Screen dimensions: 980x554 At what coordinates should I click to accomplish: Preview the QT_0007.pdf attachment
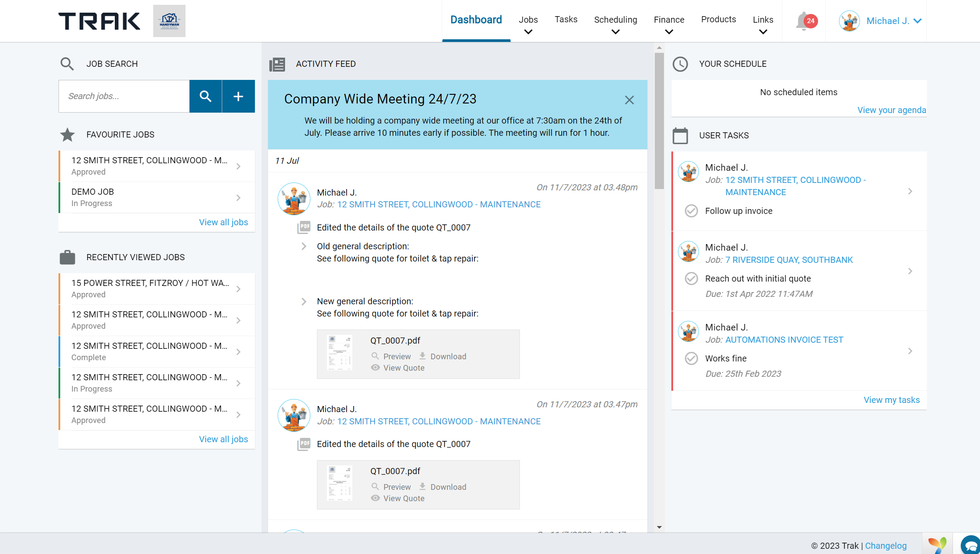[391, 356]
